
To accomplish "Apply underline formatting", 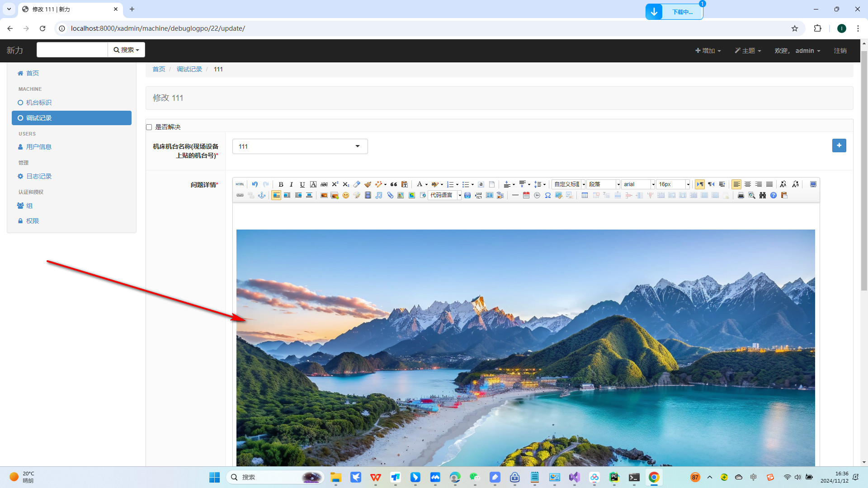I will click(x=302, y=184).
